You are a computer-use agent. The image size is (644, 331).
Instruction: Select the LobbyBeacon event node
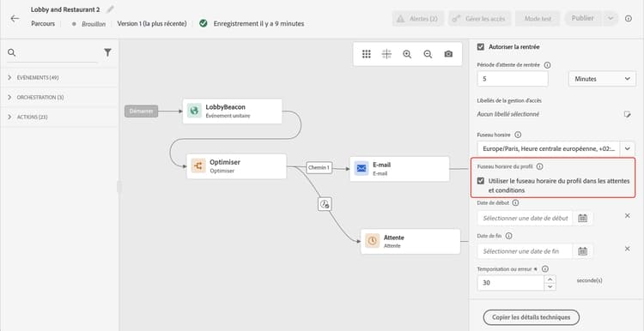[x=232, y=111]
